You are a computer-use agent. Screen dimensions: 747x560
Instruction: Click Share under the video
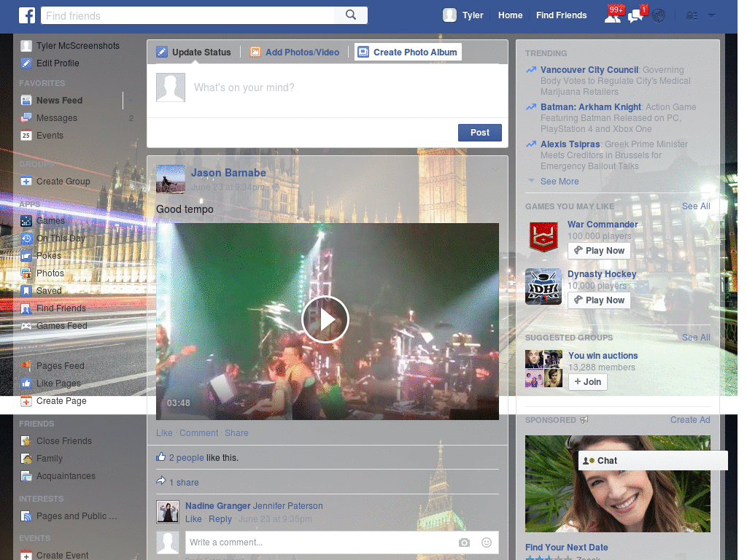tap(236, 433)
